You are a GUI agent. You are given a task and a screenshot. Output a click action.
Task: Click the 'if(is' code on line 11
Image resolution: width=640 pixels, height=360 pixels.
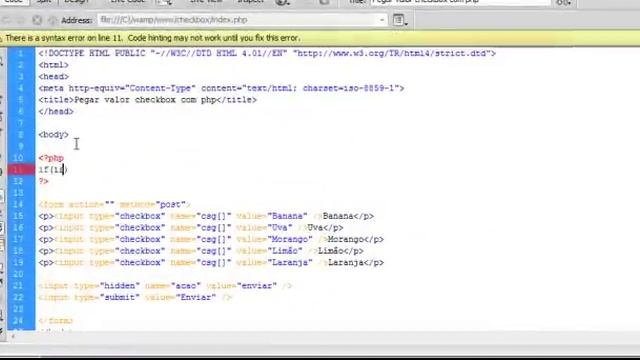[x=53, y=169]
